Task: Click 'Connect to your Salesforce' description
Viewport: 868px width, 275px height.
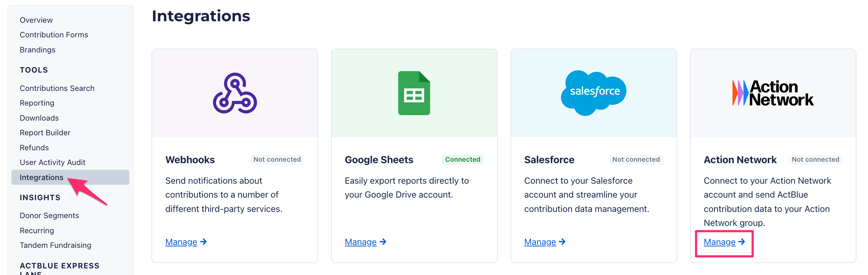Action: pos(587,195)
